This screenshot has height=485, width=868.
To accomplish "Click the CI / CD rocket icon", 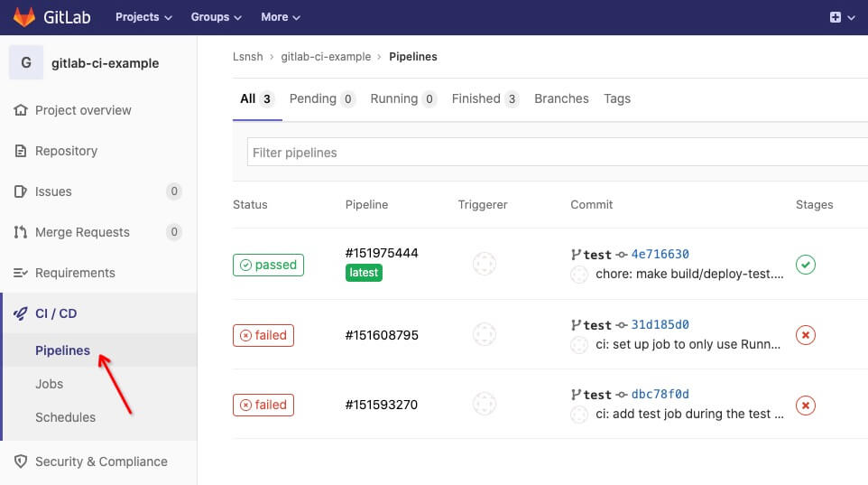I will click(x=21, y=313).
